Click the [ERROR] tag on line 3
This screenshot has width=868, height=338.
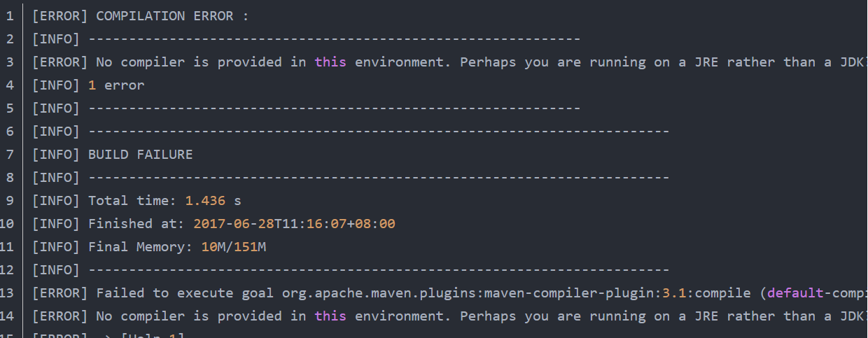[60, 62]
